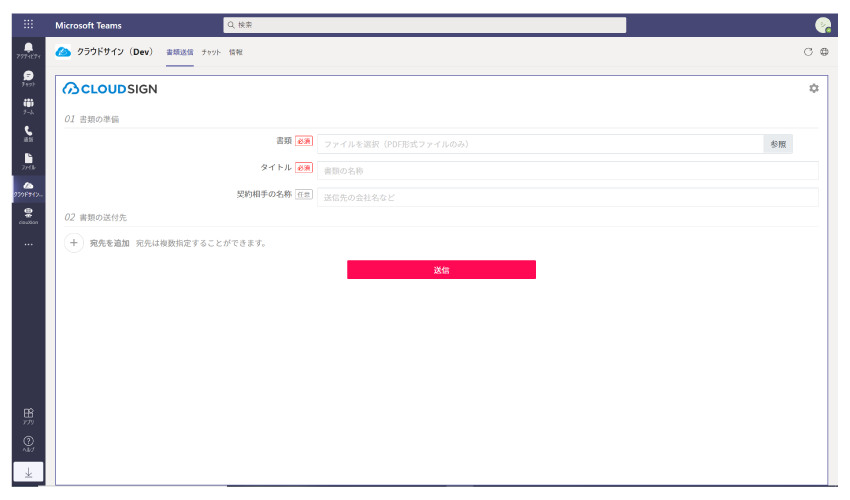
Task: Open the app launcher waffle icon
Action: (x=28, y=24)
